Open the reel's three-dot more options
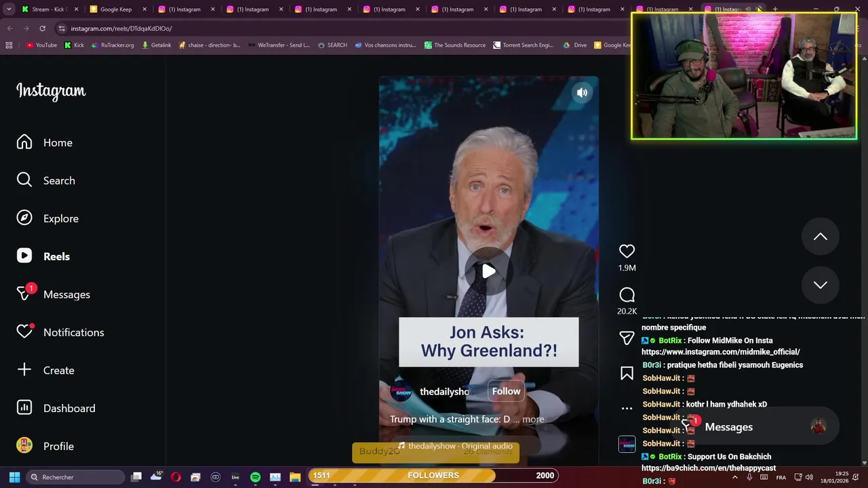 (627, 409)
